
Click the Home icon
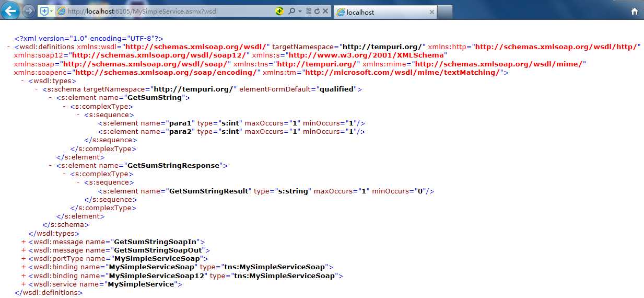coord(634,12)
